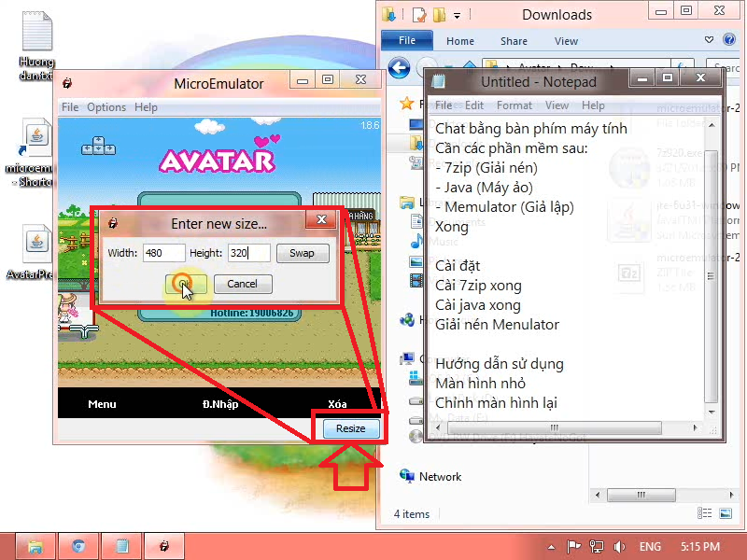This screenshot has width=747, height=560.
Task: Click the Height input field
Action: click(248, 253)
